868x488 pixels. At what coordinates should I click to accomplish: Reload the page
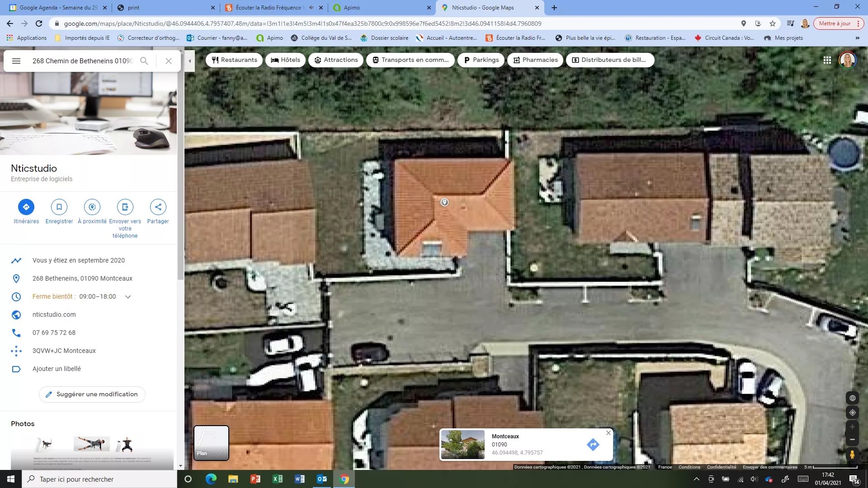39,23
